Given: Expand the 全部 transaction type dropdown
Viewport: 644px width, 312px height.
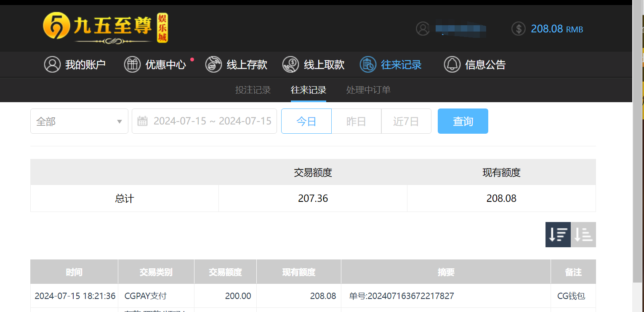Looking at the screenshot, I should [79, 121].
